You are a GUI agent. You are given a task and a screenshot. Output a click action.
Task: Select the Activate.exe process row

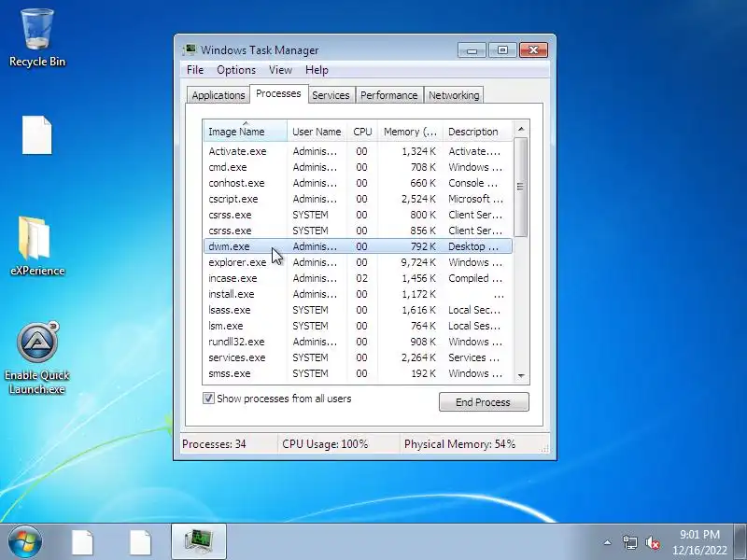(358, 151)
